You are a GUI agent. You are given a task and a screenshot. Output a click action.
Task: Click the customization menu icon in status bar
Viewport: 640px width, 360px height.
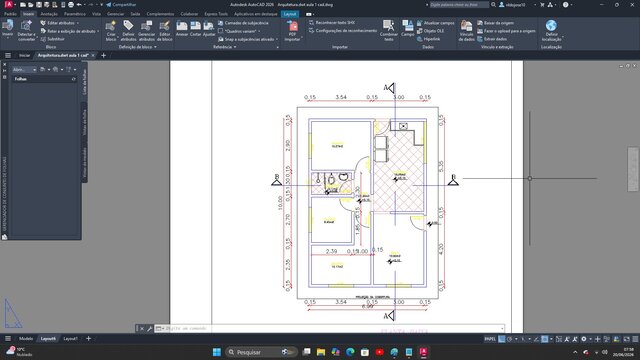[x=635, y=339]
